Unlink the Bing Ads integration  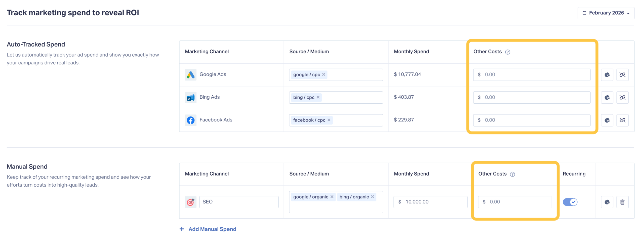point(622,97)
